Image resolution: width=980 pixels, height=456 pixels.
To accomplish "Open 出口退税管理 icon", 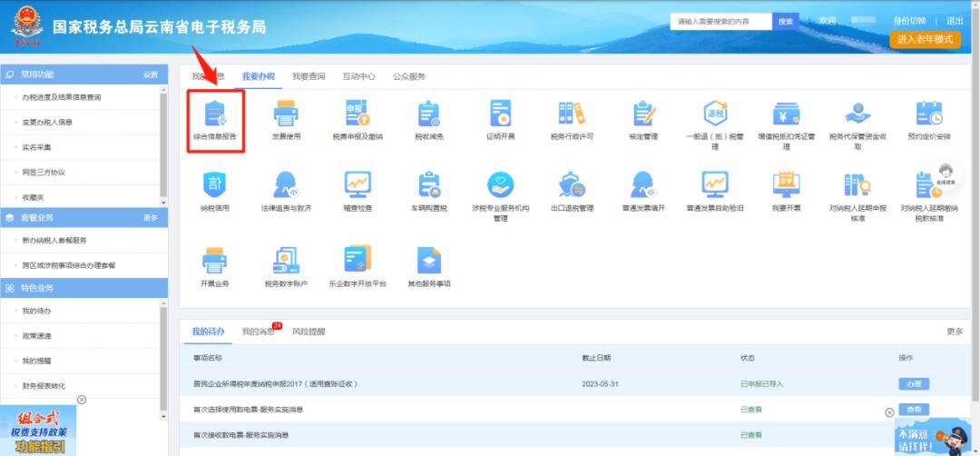I will click(x=572, y=184).
